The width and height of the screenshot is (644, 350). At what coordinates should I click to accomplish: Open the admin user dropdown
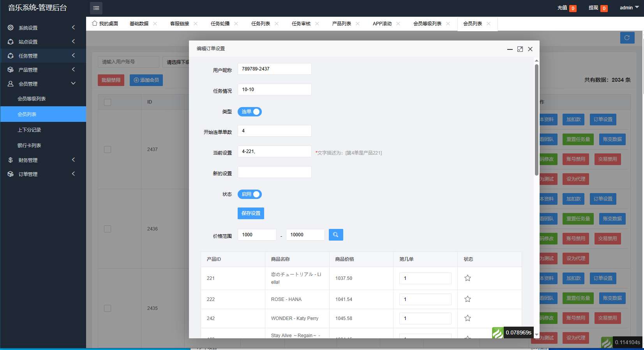(x=629, y=8)
